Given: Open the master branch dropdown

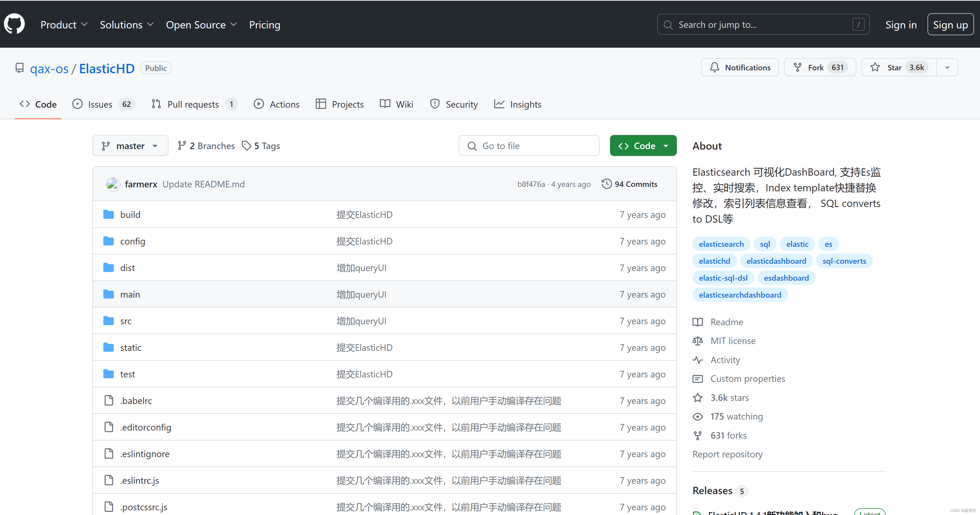Looking at the screenshot, I should (x=130, y=145).
